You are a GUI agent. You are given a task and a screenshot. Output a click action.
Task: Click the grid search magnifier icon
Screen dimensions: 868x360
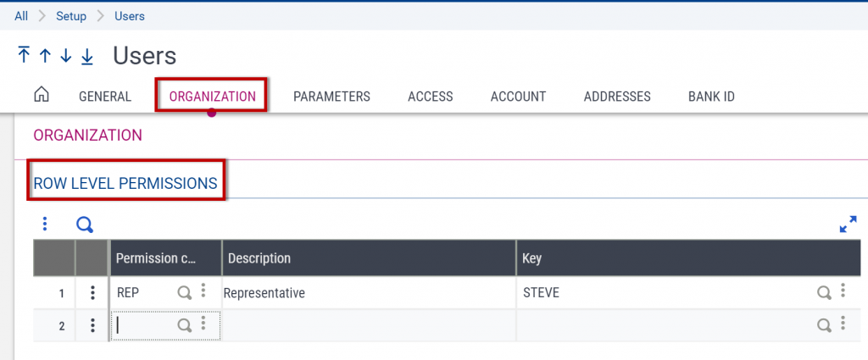click(85, 224)
